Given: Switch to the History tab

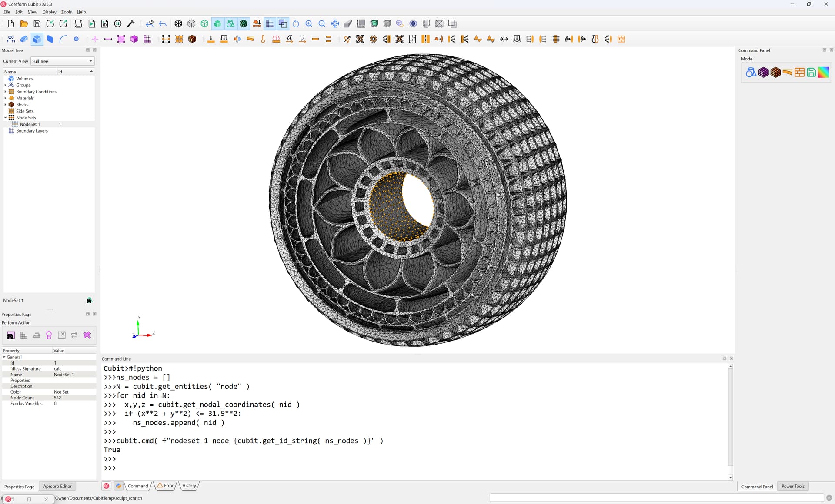Looking at the screenshot, I should 189,486.
